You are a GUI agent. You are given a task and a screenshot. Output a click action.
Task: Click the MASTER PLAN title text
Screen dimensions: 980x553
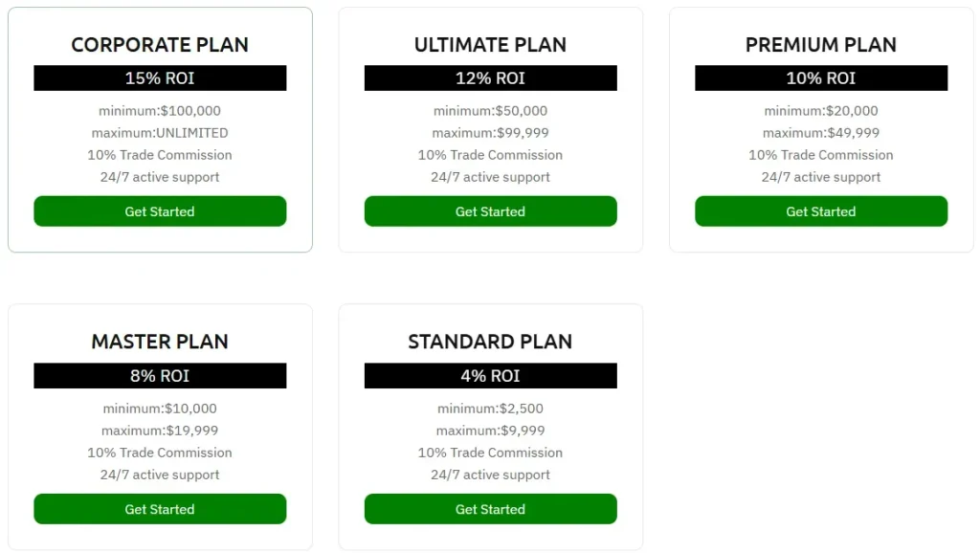tap(160, 342)
